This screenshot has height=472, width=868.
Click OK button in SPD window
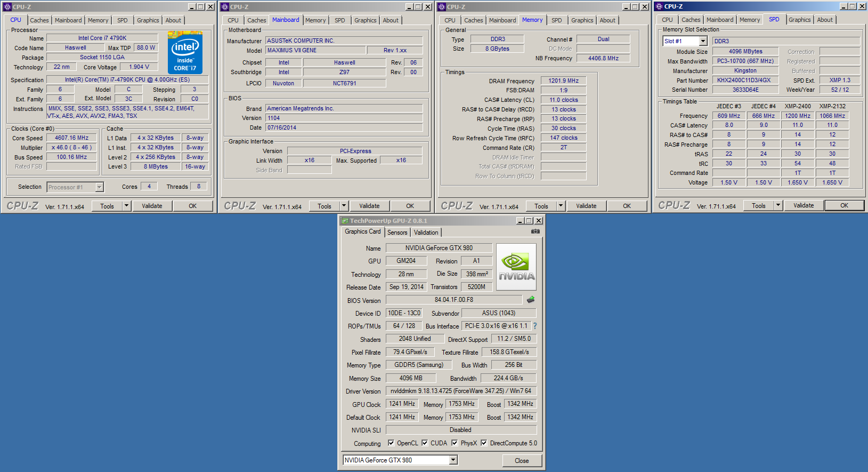[844, 205]
